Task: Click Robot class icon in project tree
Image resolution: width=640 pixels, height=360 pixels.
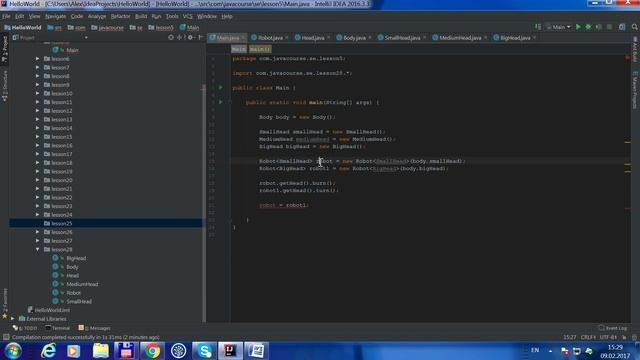Action: pyautogui.click(x=56, y=293)
